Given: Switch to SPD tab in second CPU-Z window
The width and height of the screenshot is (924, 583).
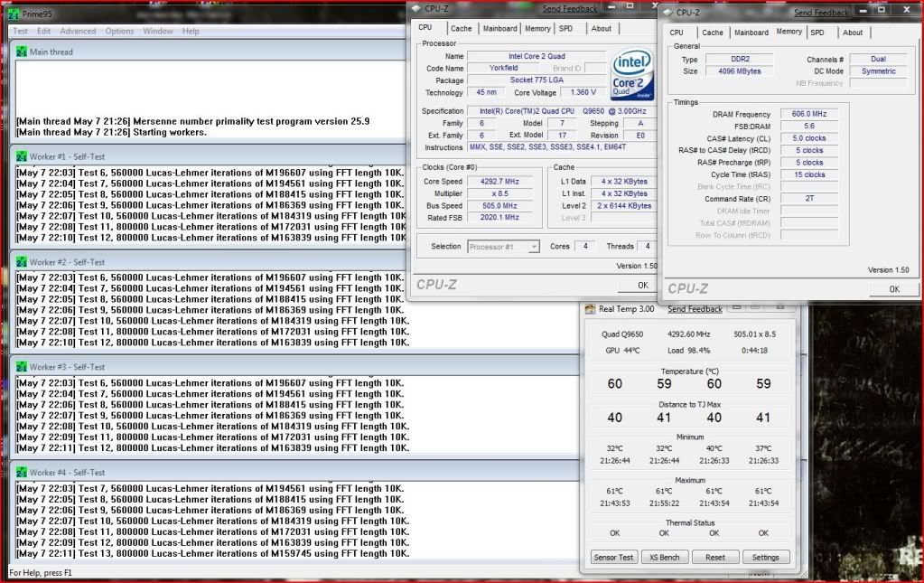Looking at the screenshot, I should coord(817,33).
